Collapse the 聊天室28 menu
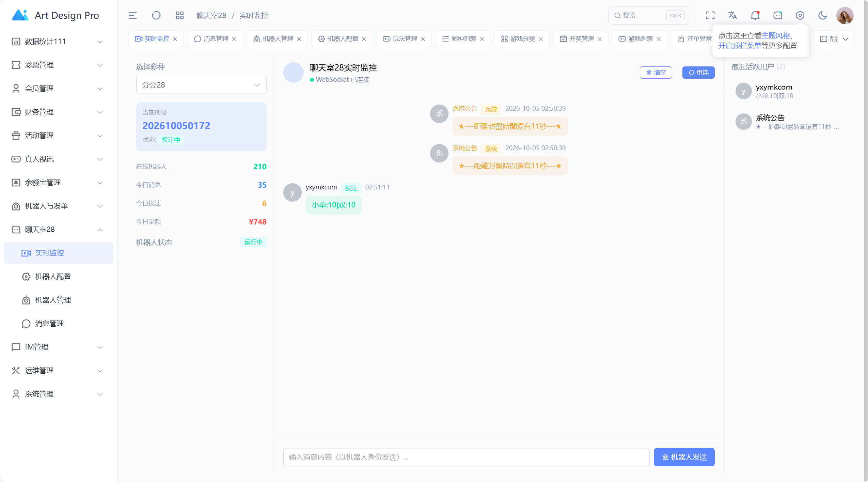Image resolution: width=868 pixels, height=482 pixels. (x=59, y=230)
